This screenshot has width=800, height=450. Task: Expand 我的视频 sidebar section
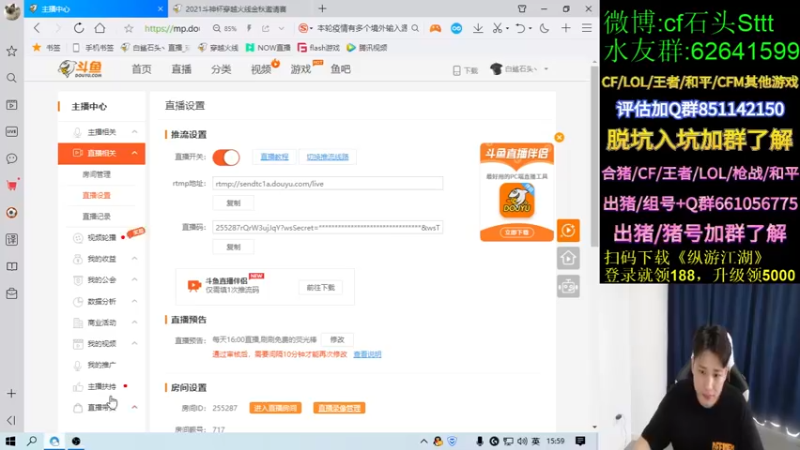pyautogui.click(x=134, y=343)
